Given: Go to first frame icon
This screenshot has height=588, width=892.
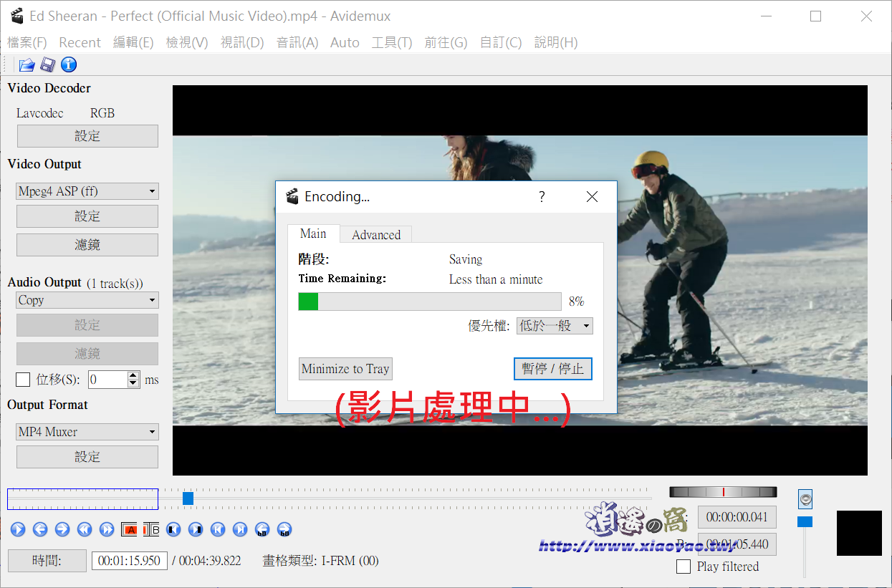Looking at the screenshot, I should [218, 529].
